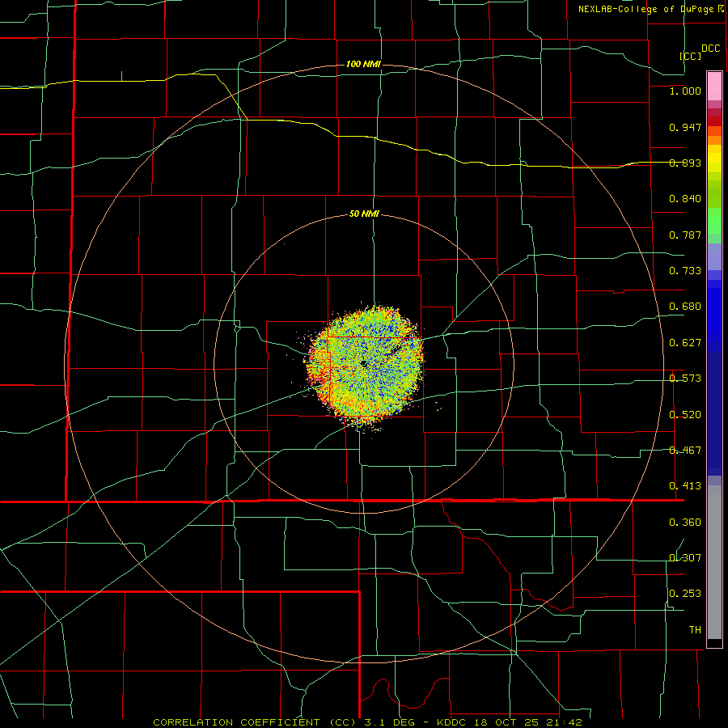
Task: Click the 0.680 color scale value
Action: click(685, 307)
